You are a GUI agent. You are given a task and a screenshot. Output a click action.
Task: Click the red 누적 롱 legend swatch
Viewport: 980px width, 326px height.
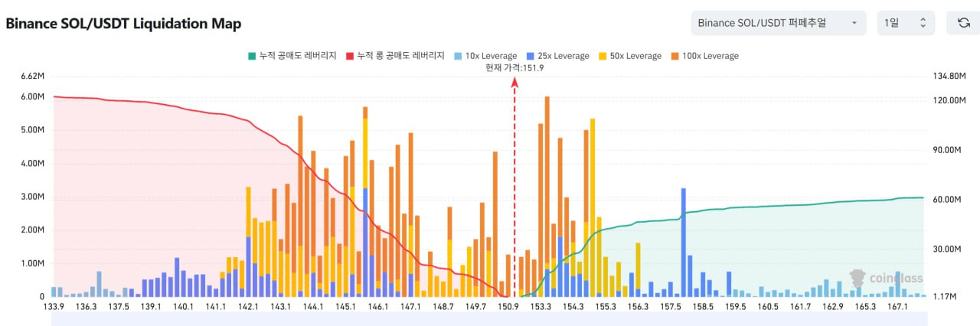pos(350,56)
